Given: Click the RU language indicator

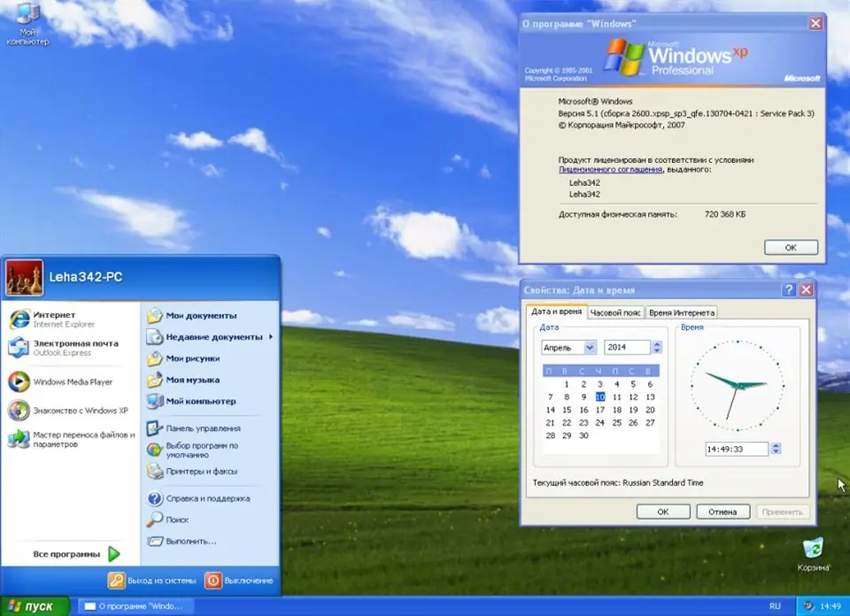Looking at the screenshot, I should 776,606.
